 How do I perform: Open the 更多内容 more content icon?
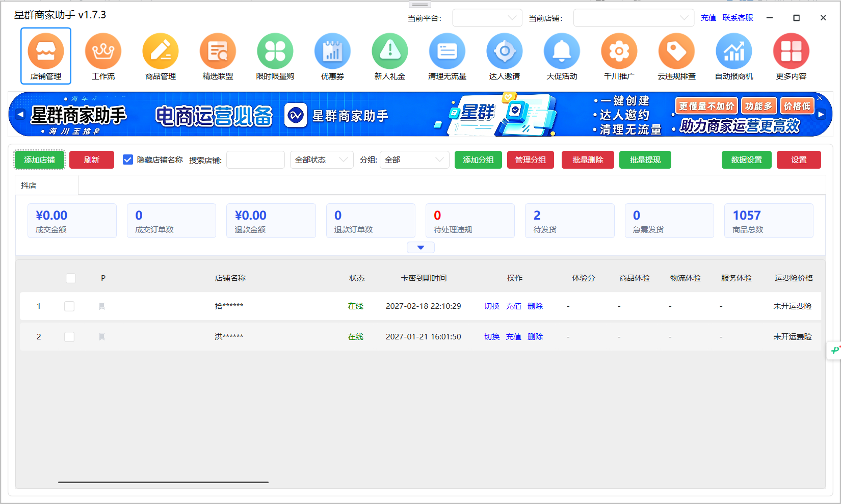point(791,56)
